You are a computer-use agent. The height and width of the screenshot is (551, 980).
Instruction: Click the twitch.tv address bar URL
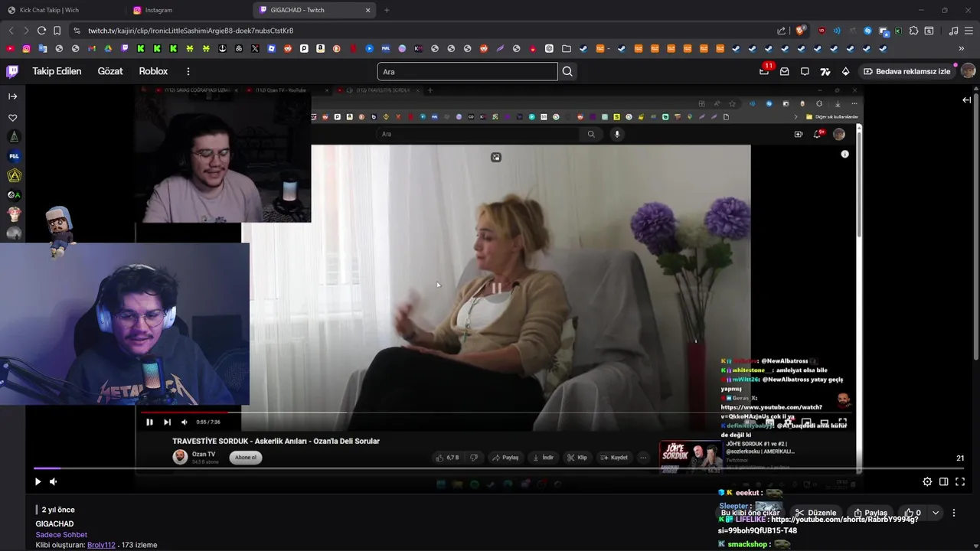click(191, 31)
